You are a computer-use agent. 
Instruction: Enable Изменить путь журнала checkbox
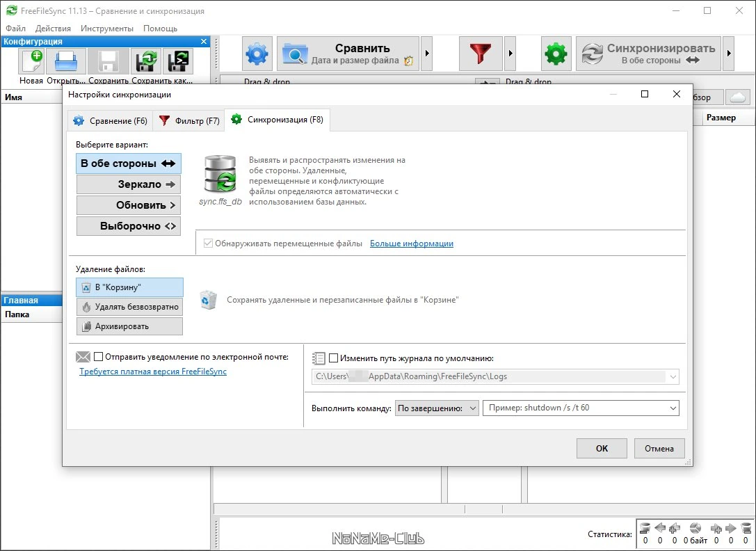pos(333,358)
